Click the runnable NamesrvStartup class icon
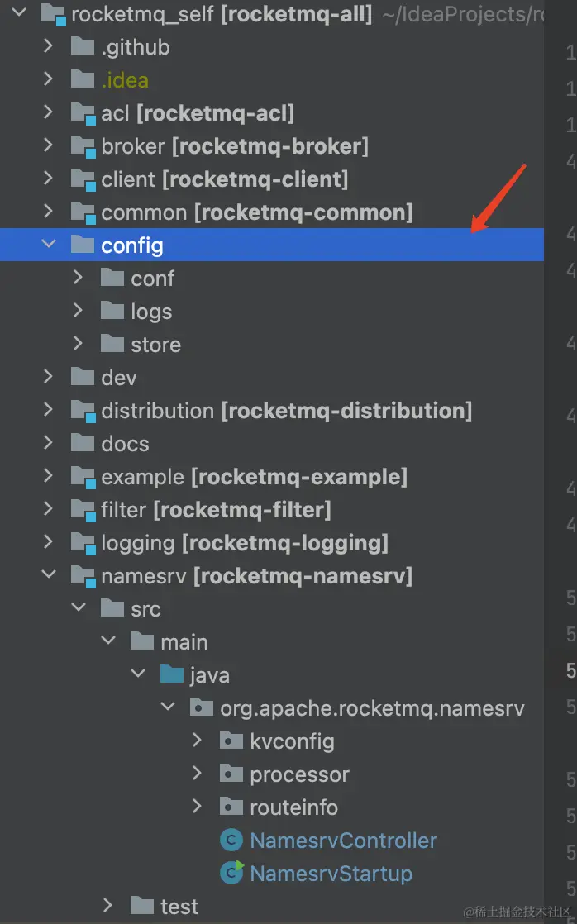 coord(231,873)
